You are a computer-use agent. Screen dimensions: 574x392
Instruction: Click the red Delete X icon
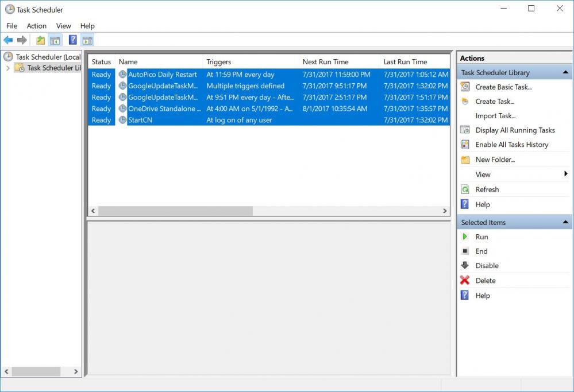pos(465,281)
